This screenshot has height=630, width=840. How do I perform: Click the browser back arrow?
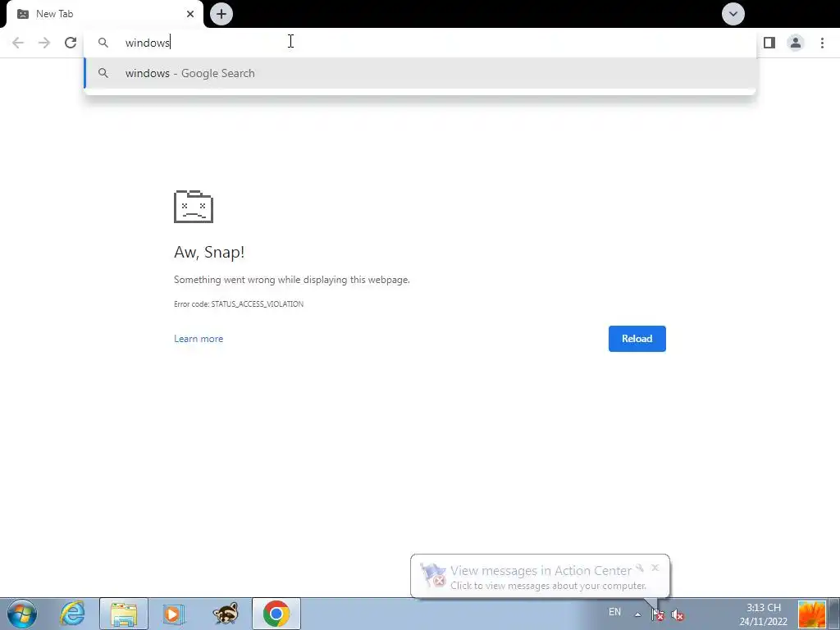(18, 43)
